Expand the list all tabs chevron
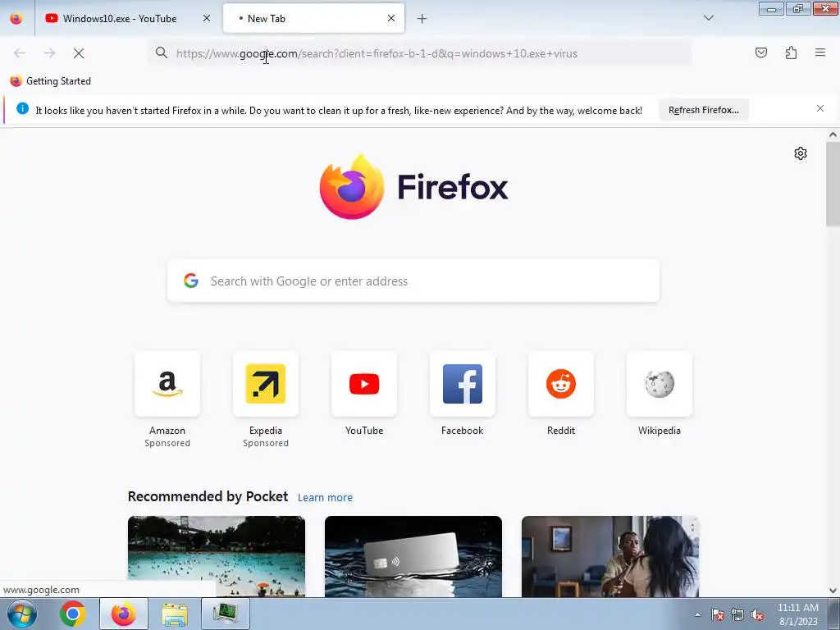840x630 pixels. pyautogui.click(x=708, y=18)
